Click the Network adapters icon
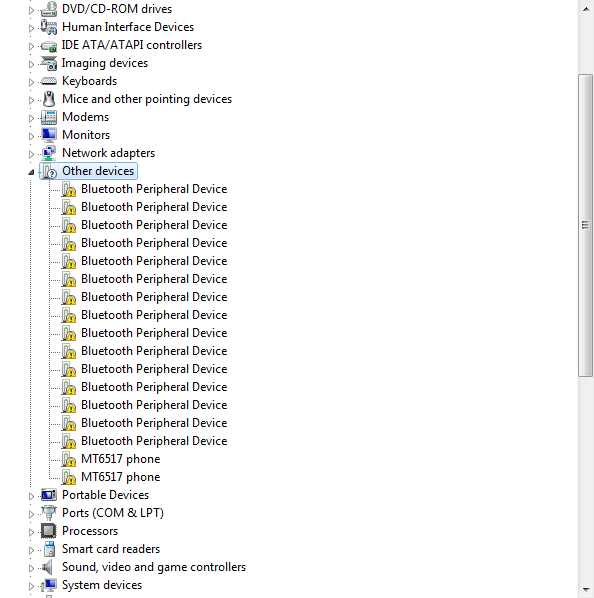This screenshot has width=594, height=598. 49,153
